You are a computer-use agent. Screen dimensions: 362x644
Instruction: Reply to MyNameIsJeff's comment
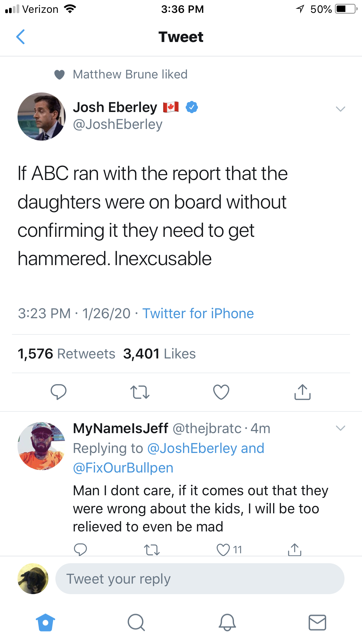click(80, 550)
